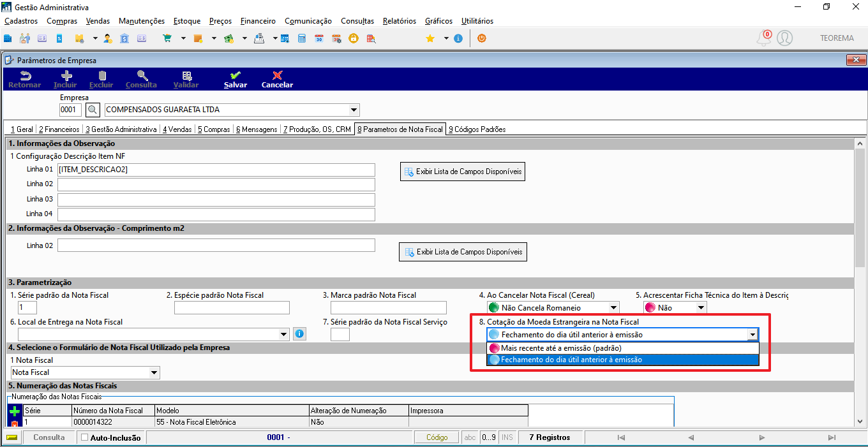Click the Empresa search magnifier button
868x447 pixels.
click(x=93, y=110)
